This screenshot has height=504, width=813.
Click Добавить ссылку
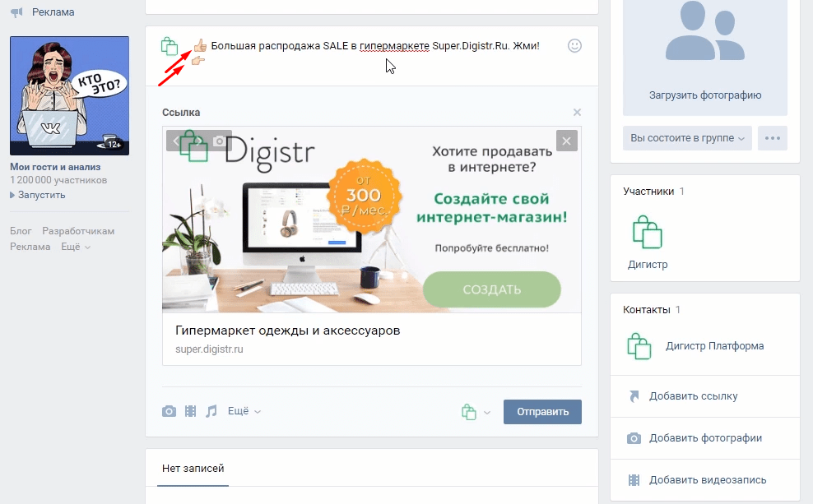tap(693, 396)
